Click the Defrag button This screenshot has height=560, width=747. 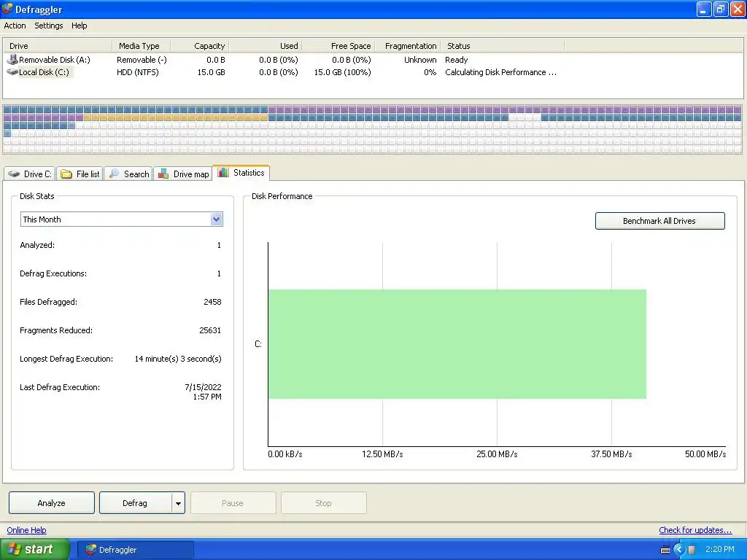coord(135,503)
